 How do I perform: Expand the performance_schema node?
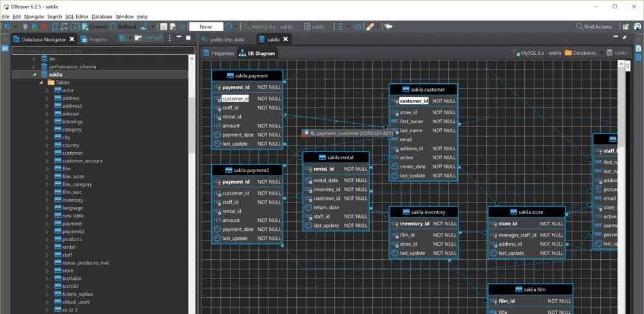(x=34, y=66)
